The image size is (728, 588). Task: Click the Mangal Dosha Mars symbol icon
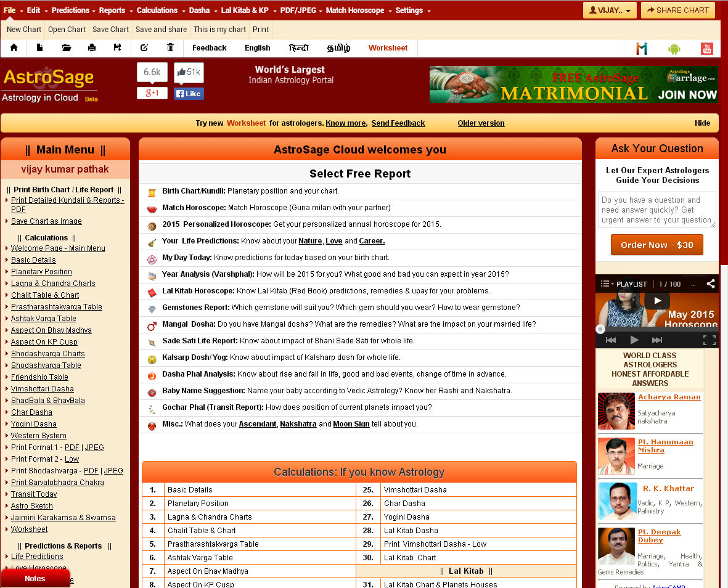click(x=152, y=326)
